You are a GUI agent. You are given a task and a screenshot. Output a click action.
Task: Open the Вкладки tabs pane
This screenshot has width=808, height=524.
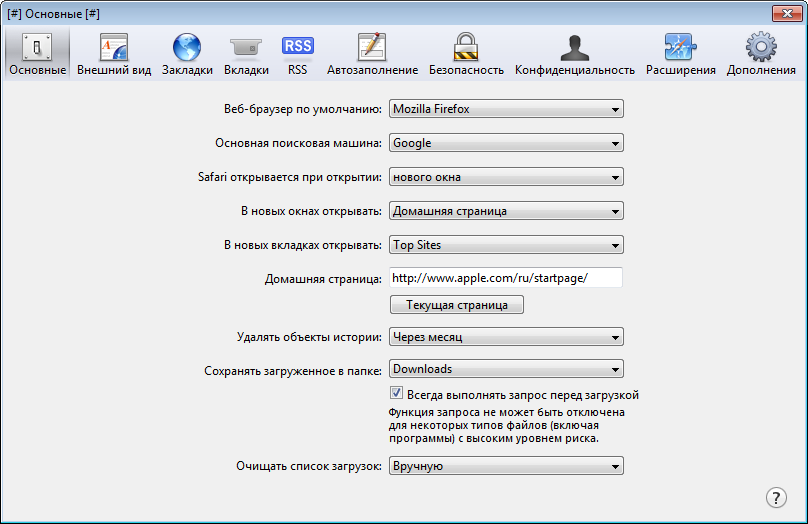tap(246, 54)
